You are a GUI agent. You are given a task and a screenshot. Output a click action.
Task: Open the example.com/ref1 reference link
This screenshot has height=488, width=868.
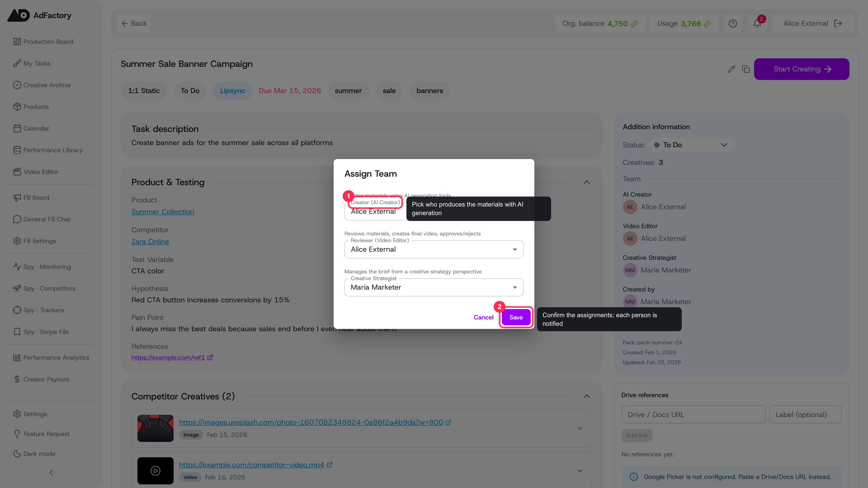click(168, 358)
